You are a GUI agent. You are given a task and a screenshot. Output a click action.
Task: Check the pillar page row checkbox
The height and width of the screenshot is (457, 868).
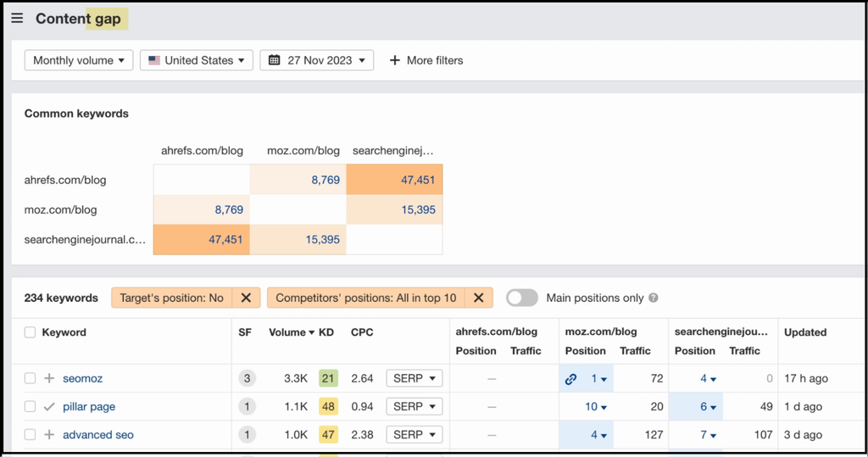pyautogui.click(x=30, y=407)
